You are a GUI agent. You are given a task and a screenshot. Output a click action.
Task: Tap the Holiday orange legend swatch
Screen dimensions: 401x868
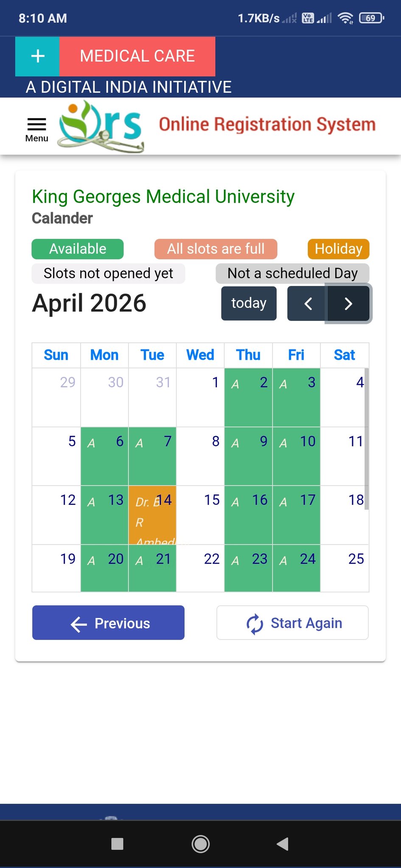coord(338,249)
